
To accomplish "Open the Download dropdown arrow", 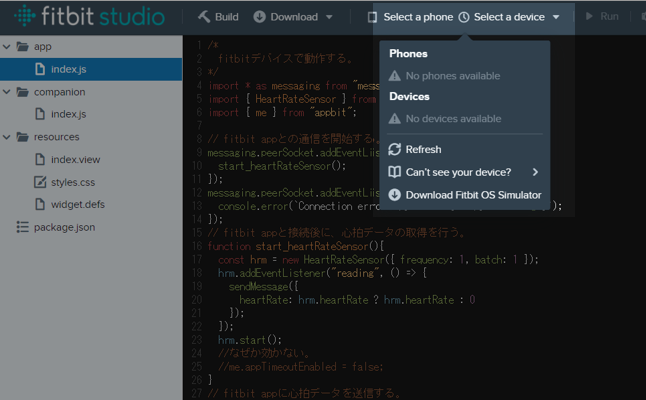I will (x=329, y=17).
